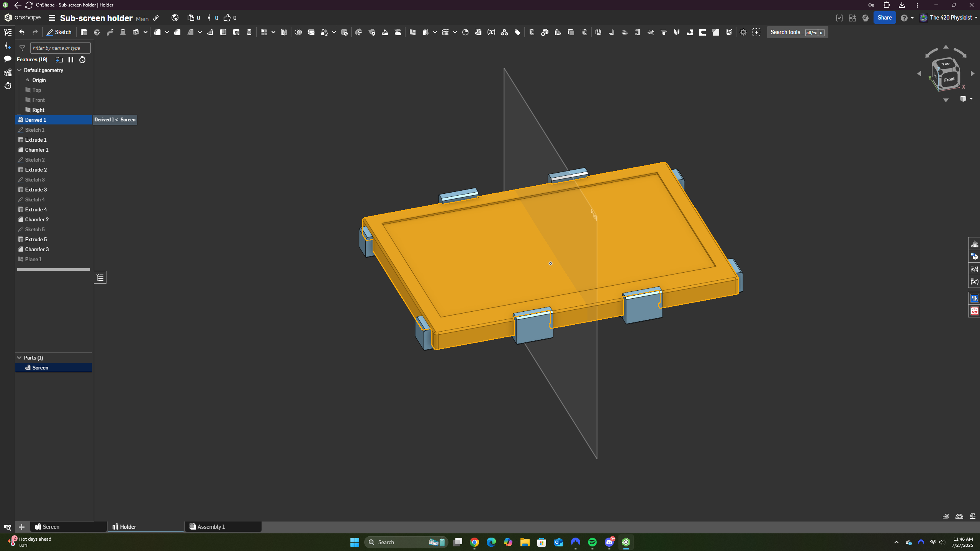Select the Extrude tool icon
This screenshot has height=551, width=980.
84,32
